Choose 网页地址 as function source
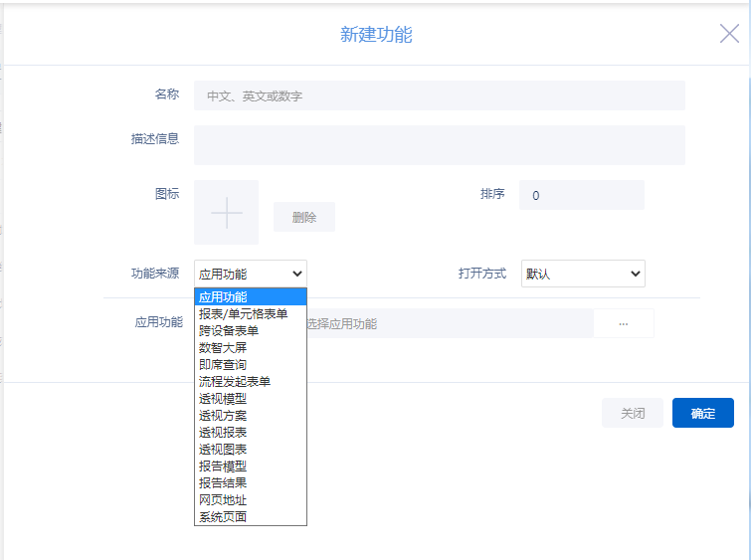 [223, 499]
